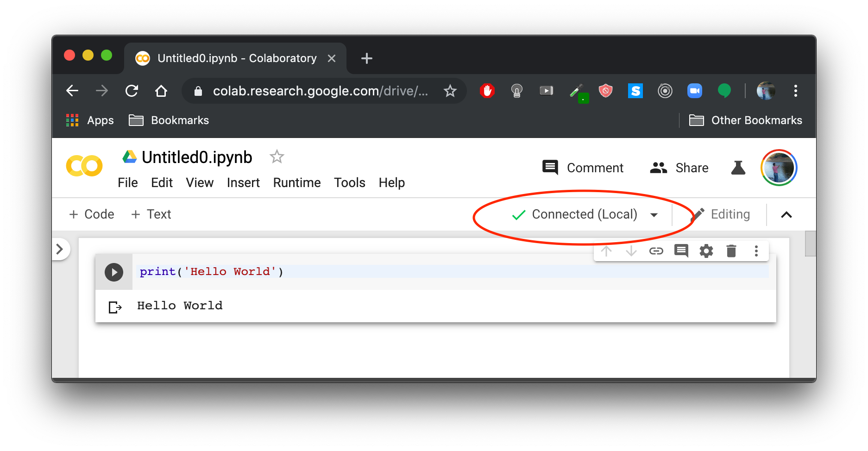The height and width of the screenshot is (451, 868).
Task: Bookmark this page with star
Action: (450, 91)
